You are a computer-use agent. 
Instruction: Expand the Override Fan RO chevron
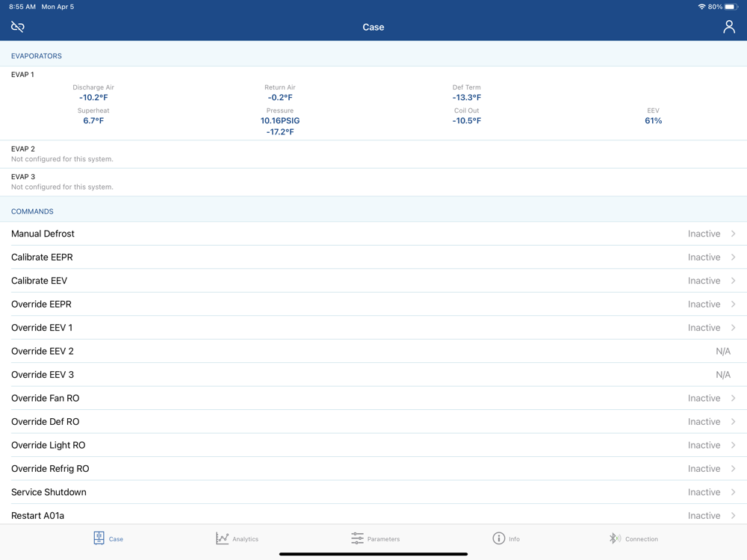point(734,398)
